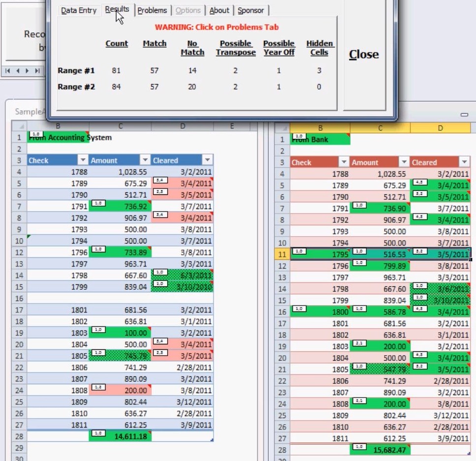
Task: Open Check filter dropdown in Bank table
Action: 344,162
